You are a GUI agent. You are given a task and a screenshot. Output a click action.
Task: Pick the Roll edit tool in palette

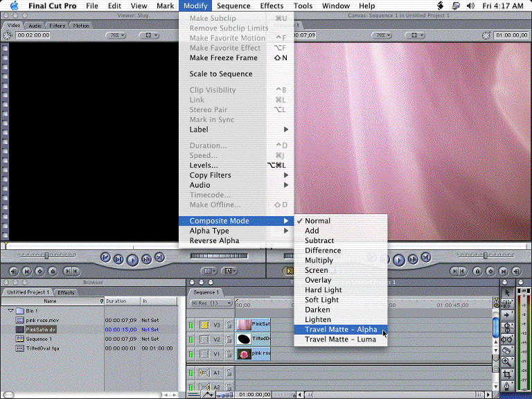coord(507,327)
